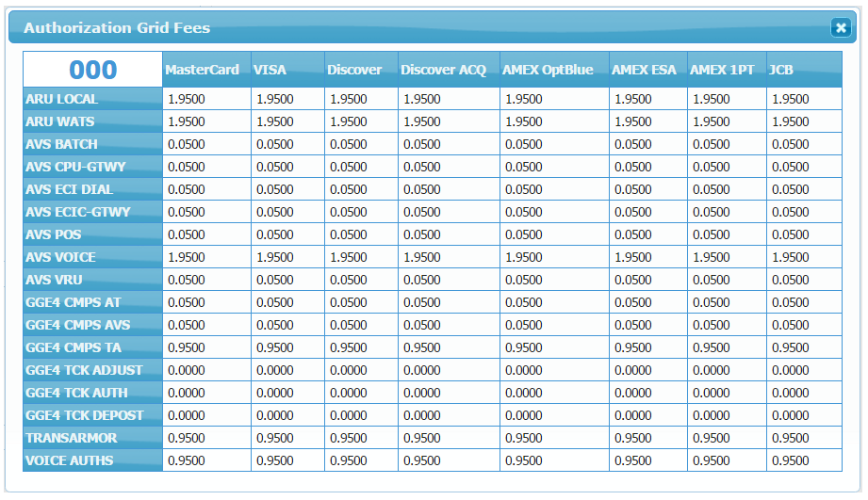Select the GGE4 TCK DEPOST row label
Image resolution: width=868 pixels, height=500 pixels.
coord(93,416)
